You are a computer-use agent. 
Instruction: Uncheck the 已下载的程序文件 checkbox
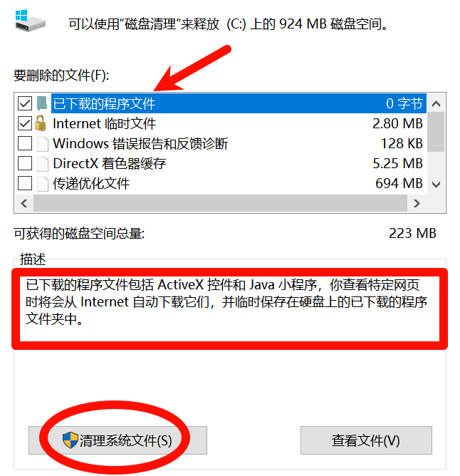25,103
